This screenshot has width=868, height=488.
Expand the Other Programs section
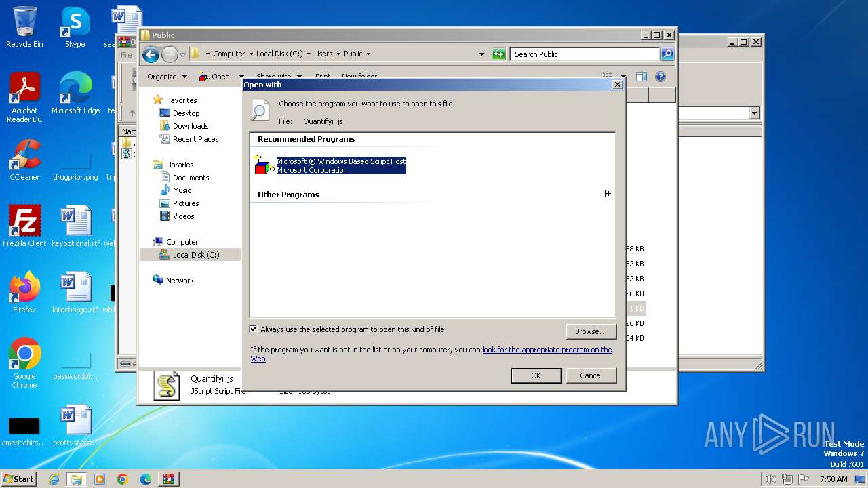608,194
